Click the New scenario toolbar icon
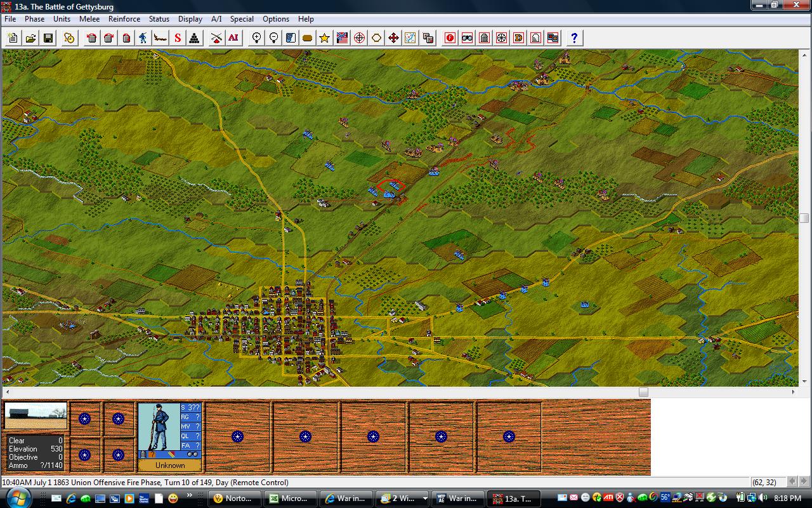This screenshot has height=508, width=812. 13,38
